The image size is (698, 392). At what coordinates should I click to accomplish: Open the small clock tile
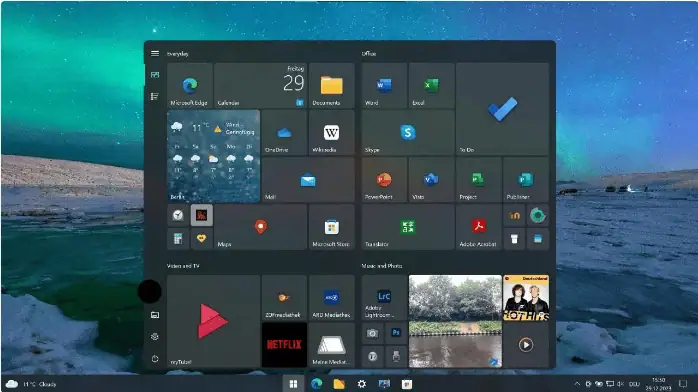click(x=178, y=215)
